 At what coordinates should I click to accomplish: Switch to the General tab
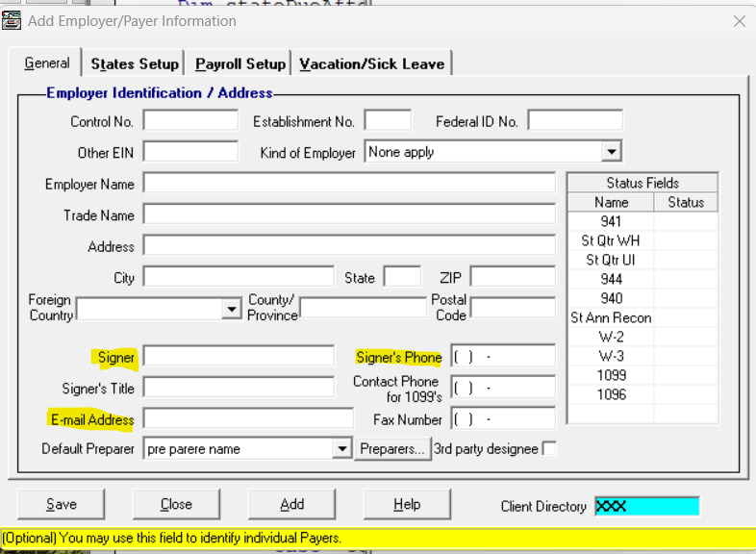click(47, 63)
